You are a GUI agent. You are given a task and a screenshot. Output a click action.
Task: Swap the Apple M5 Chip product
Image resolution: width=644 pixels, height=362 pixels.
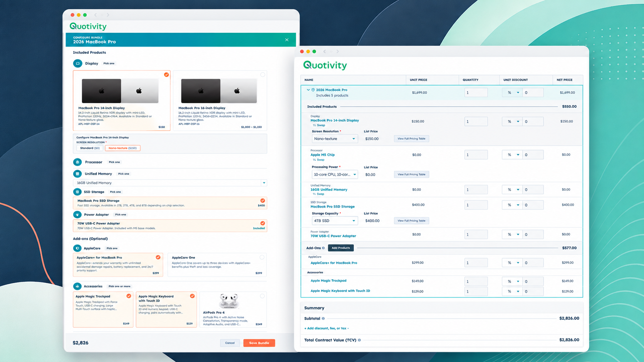click(x=319, y=160)
